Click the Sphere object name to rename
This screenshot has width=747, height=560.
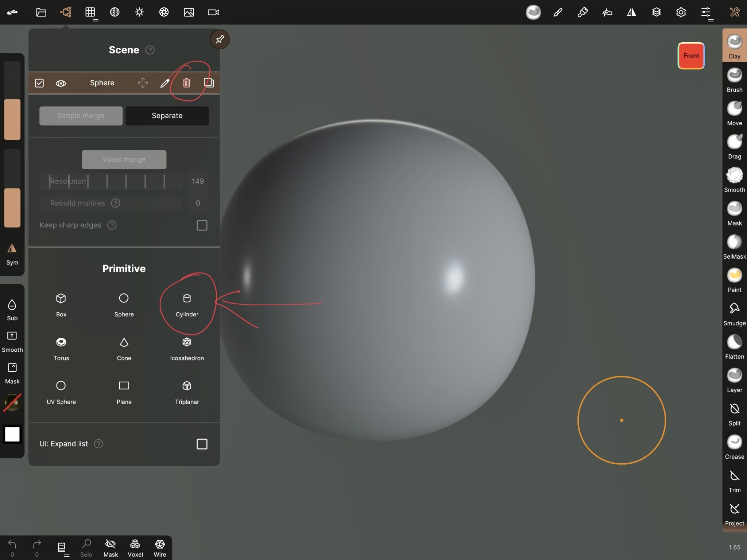pyautogui.click(x=102, y=82)
